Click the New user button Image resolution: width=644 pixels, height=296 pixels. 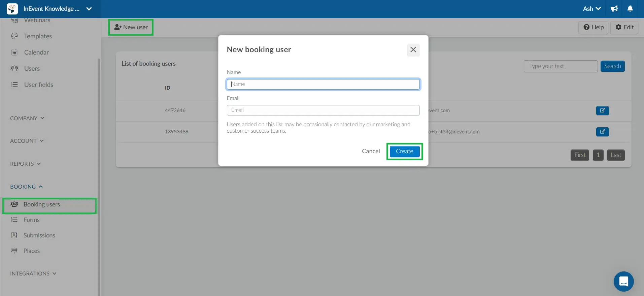point(131,27)
